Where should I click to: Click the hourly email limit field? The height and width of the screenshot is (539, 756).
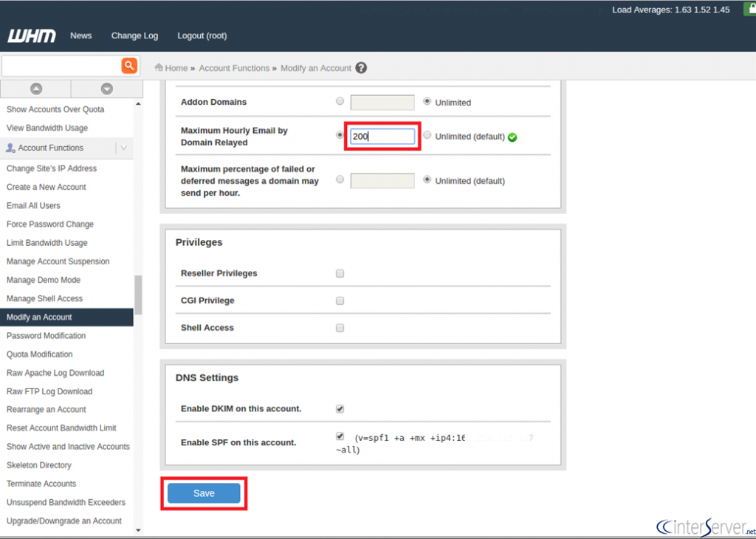click(382, 136)
